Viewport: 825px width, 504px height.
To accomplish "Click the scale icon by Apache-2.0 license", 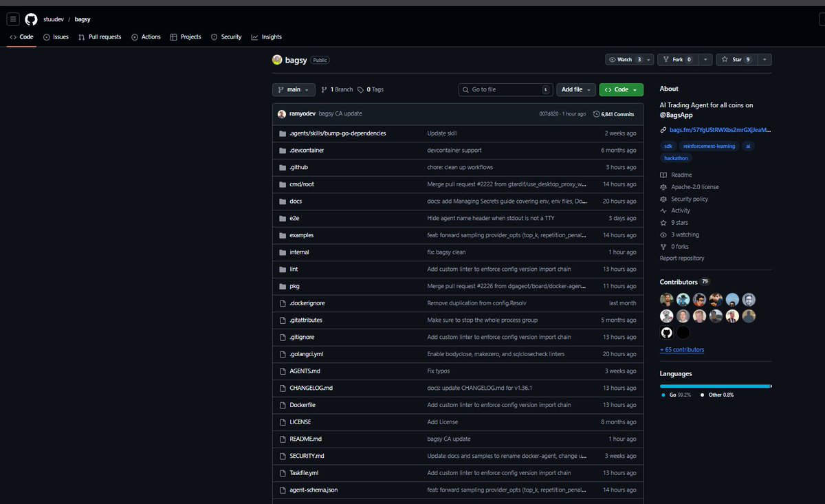I will (663, 187).
